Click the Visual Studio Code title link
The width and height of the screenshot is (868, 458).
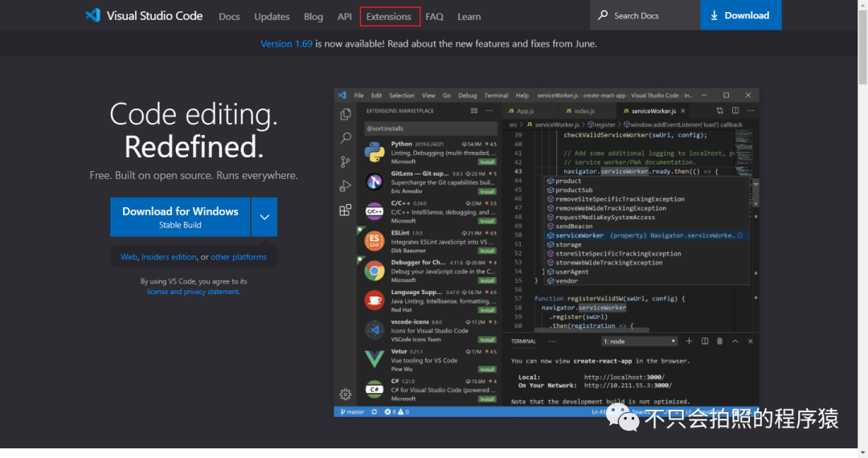[x=154, y=16]
